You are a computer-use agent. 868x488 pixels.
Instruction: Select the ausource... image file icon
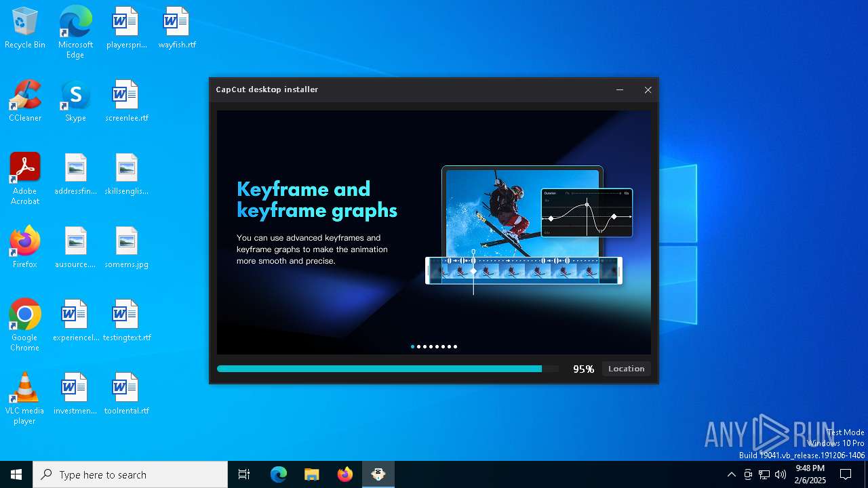point(75,247)
